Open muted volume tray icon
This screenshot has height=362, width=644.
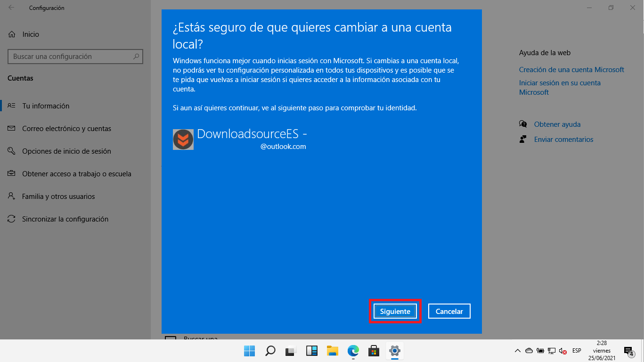(x=563, y=351)
